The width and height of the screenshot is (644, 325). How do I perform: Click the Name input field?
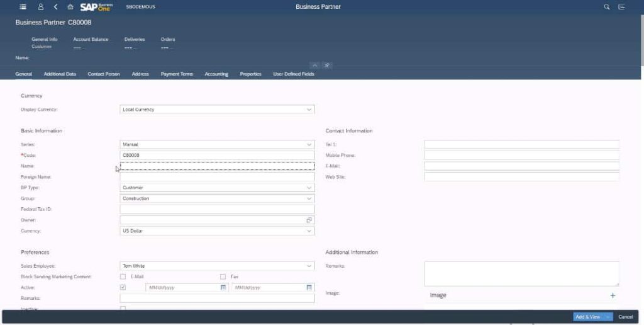[x=217, y=166]
